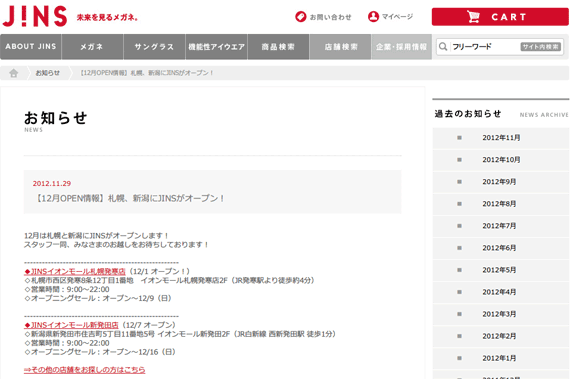Click the お知らせ page heading
Screen dimensions: 570x379
(56, 118)
